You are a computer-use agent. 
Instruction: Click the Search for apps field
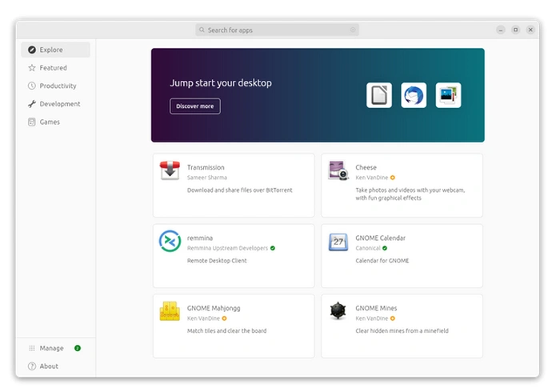click(x=277, y=30)
